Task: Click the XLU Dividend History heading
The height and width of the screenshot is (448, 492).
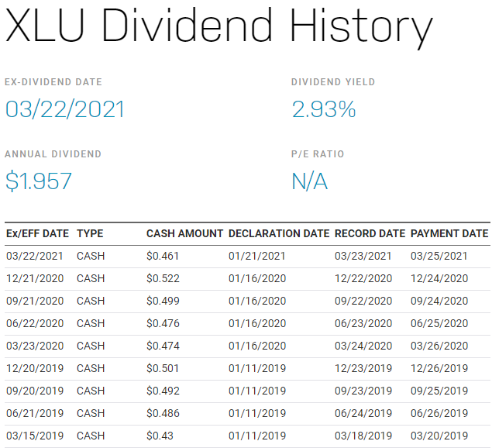Action: click(x=219, y=27)
